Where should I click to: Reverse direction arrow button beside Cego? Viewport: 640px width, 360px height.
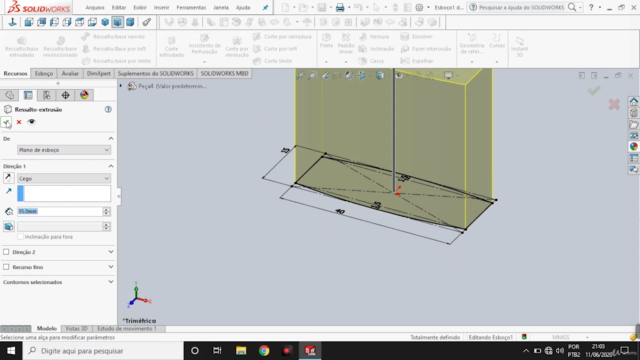(x=8, y=178)
